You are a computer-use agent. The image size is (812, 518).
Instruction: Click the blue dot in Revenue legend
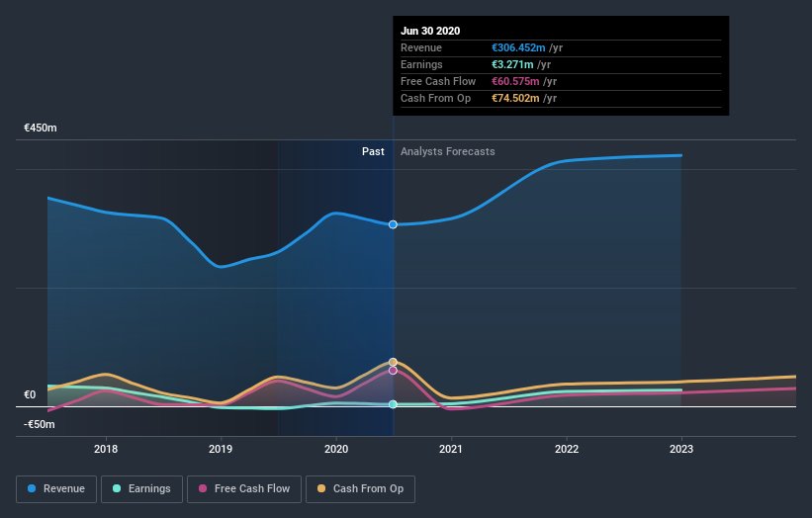[32, 488]
